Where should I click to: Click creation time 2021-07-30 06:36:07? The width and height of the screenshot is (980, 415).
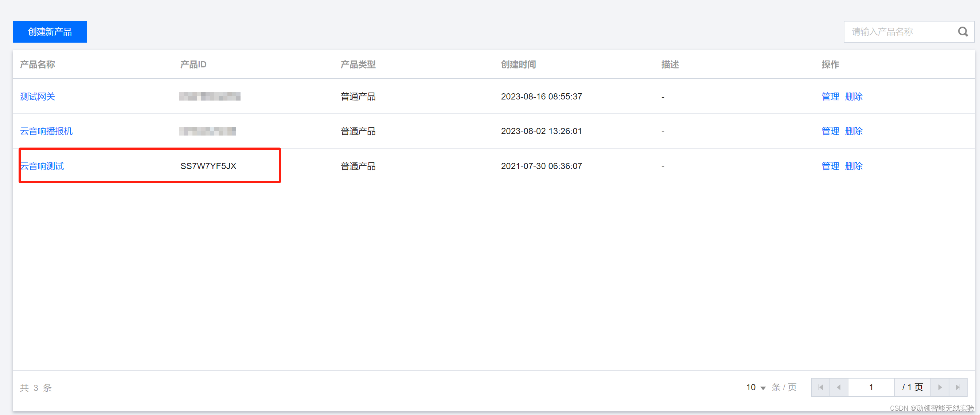541,166
